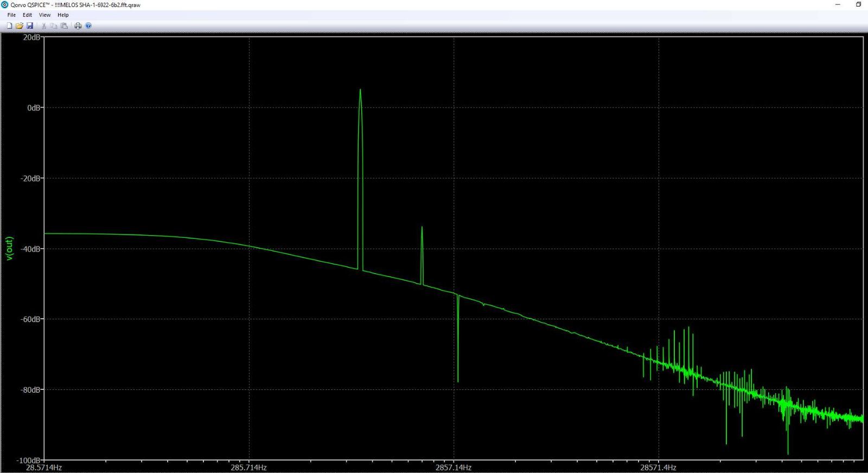Viewport: 868px width, 473px height.
Task: Click the downward notch bottom near -78dB
Action: tap(458, 381)
